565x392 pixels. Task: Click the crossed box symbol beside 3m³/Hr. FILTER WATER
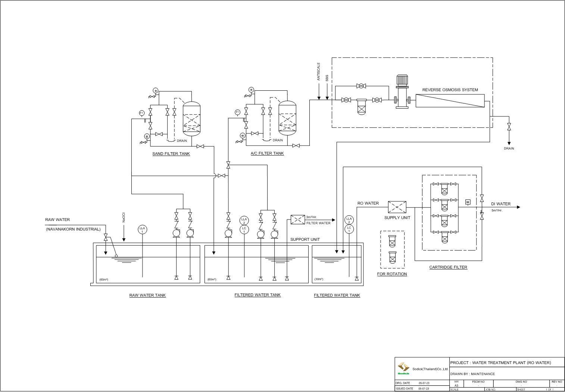[298, 220]
